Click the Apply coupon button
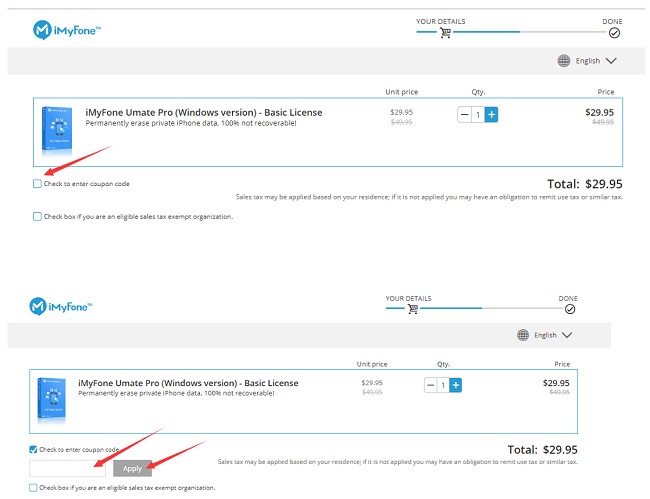650x499 pixels. pyautogui.click(x=132, y=468)
